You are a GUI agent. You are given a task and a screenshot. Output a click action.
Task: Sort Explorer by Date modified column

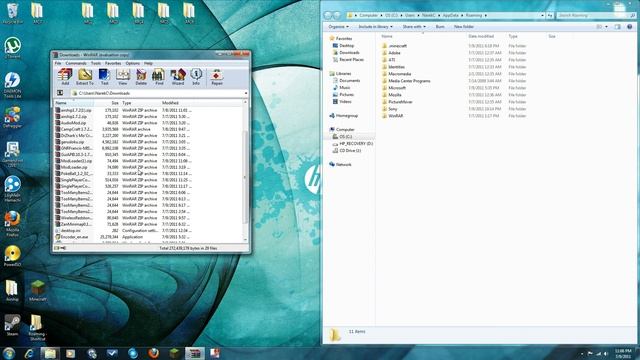click(x=481, y=36)
